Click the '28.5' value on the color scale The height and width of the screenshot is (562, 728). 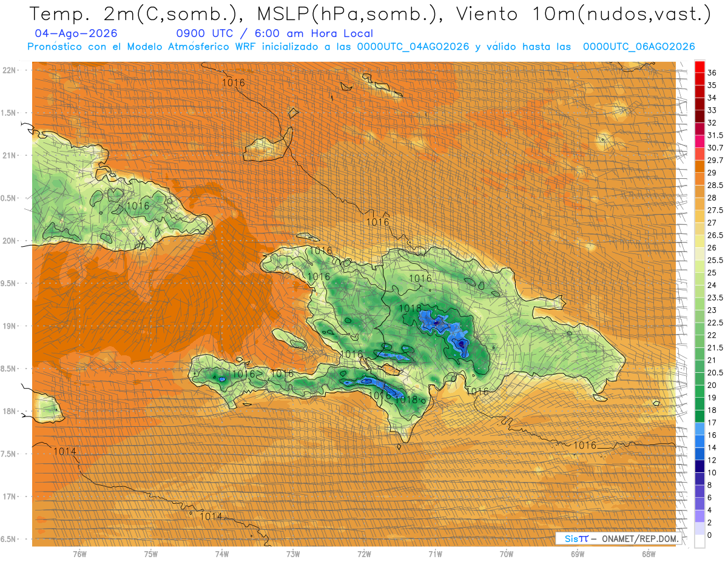715,185
